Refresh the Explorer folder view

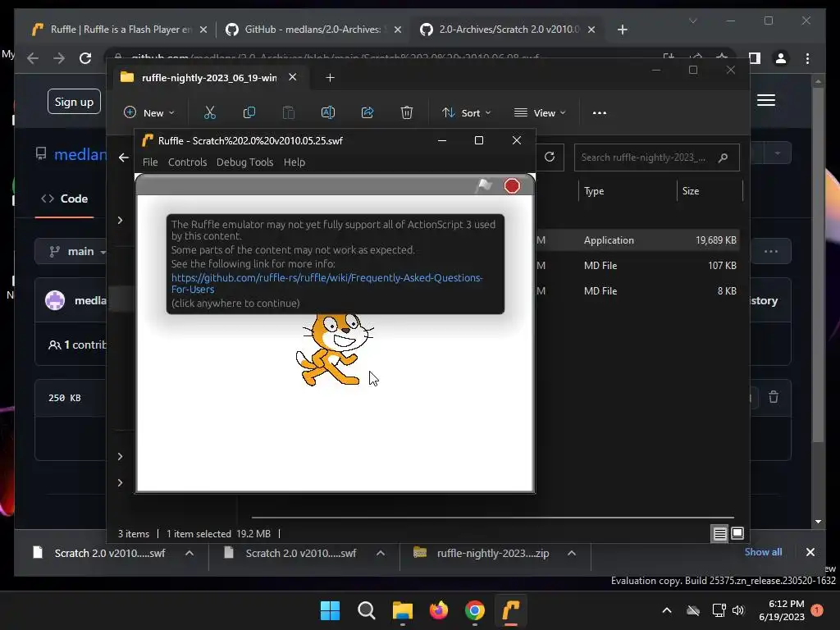point(550,157)
